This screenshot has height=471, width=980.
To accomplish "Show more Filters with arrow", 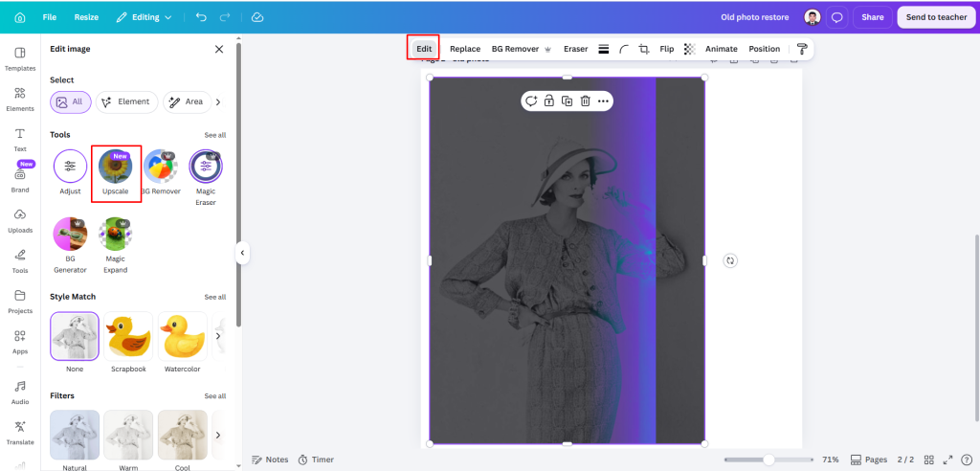I will (218, 435).
